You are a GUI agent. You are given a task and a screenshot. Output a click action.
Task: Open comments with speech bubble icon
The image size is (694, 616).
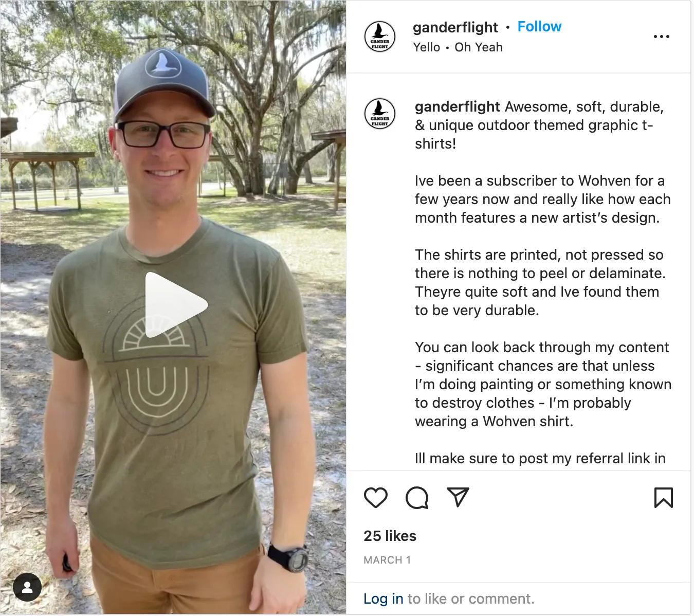coord(416,498)
